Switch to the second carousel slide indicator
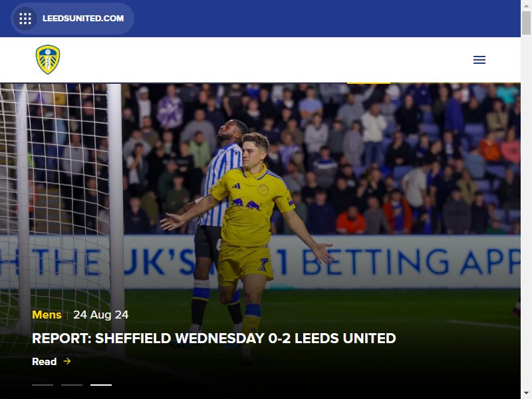Image resolution: width=532 pixels, height=399 pixels. point(72,385)
